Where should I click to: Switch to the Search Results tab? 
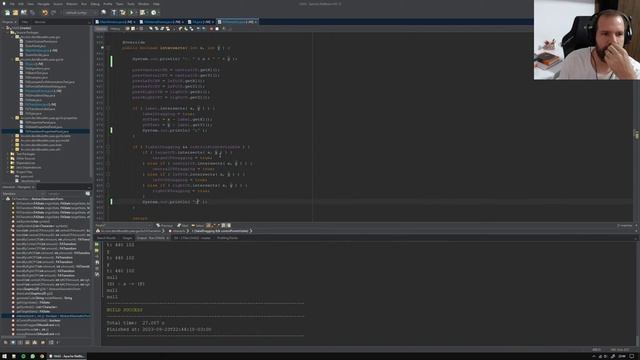pos(106,238)
